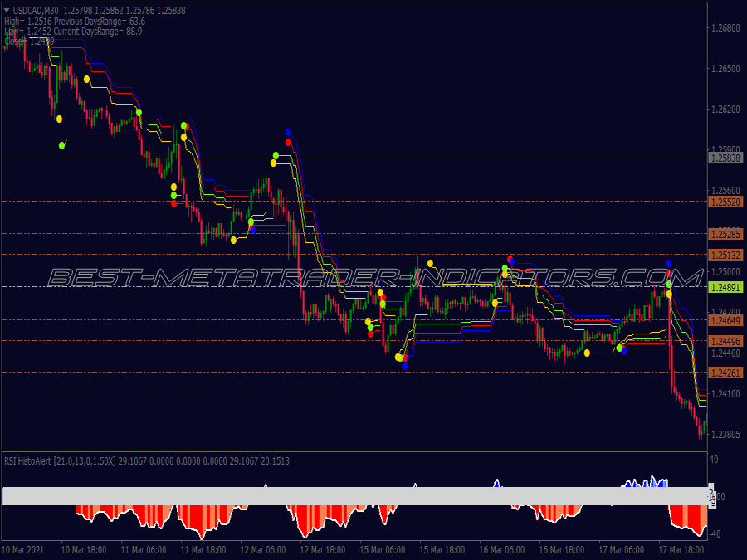Click the orange 1.24496 level price label

click(725, 341)
